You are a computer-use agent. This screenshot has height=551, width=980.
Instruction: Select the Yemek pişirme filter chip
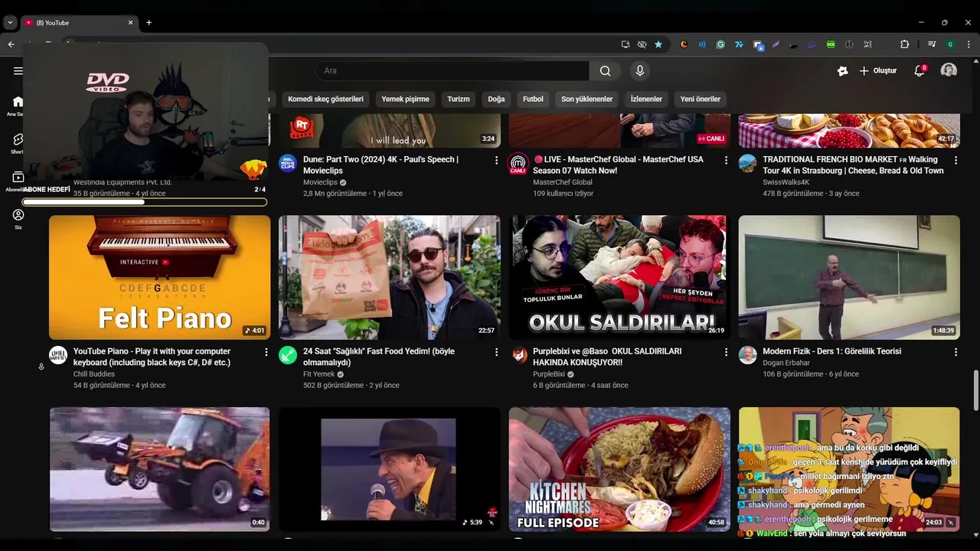click(405, 99)
